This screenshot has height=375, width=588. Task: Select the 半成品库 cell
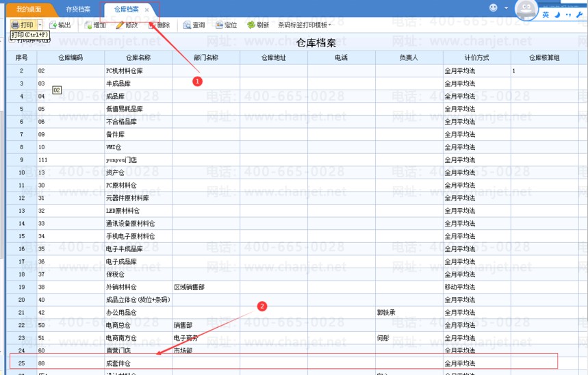(138, 83)
